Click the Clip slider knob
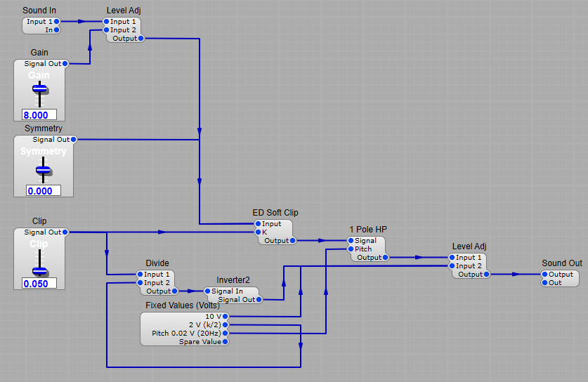This screenshot has height=382, width=588. pos(39,271)
